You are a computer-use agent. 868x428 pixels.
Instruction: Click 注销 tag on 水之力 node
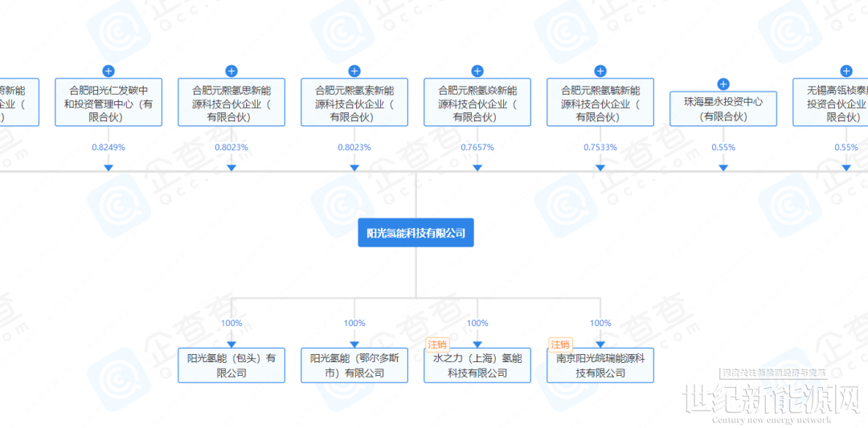pos(437,344)
